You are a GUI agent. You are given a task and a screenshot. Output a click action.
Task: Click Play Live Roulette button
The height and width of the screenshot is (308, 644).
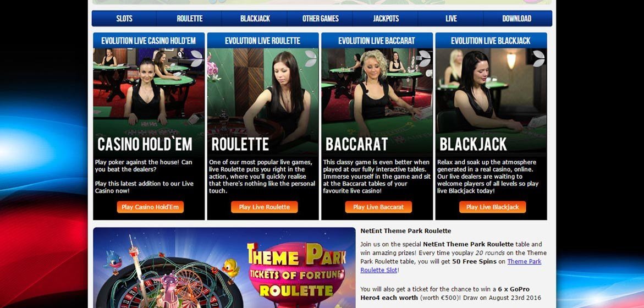264,207
